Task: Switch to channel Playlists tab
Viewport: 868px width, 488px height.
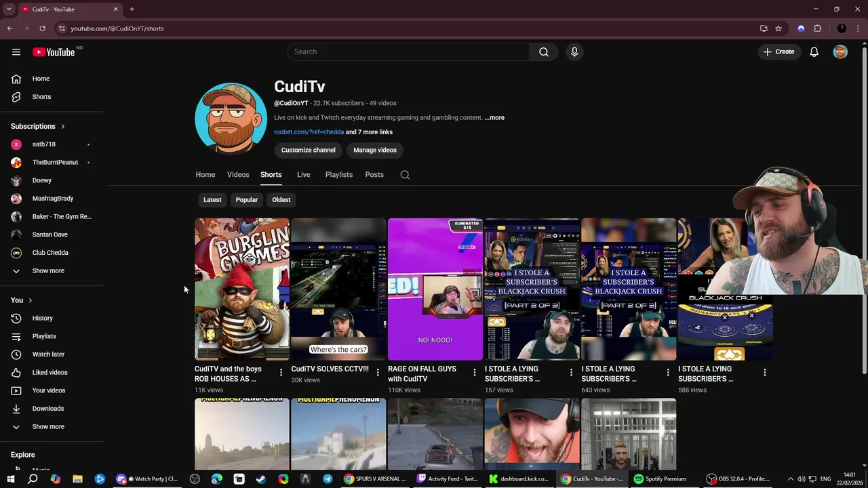Action: (339, 175)
